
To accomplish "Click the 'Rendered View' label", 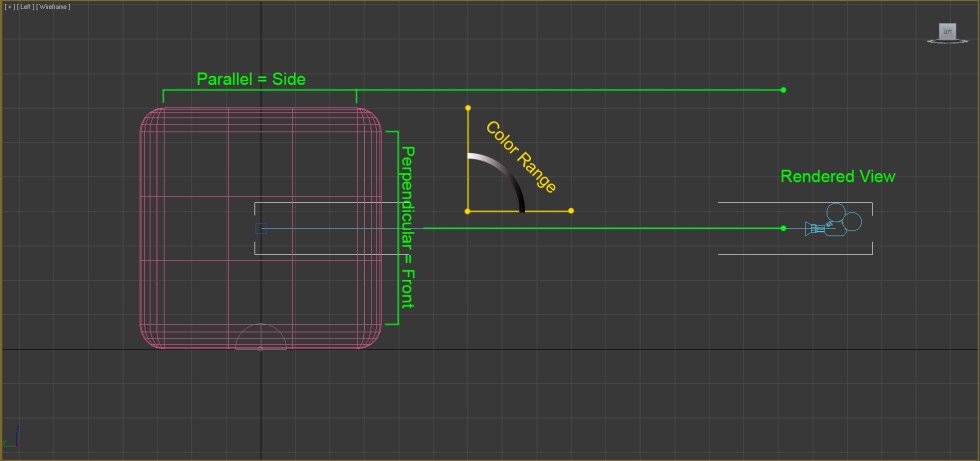I will pyautogui.click(x=837, y=177).
